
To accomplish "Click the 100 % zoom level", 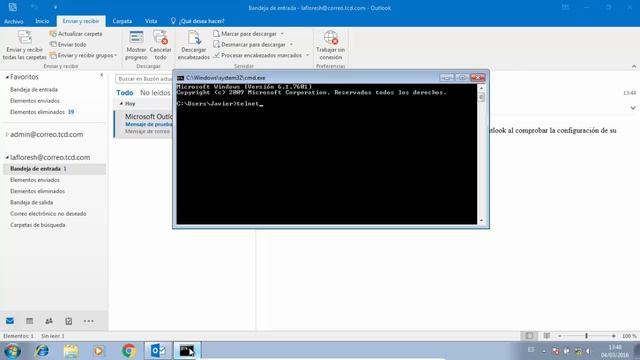I will pos(629,336).
